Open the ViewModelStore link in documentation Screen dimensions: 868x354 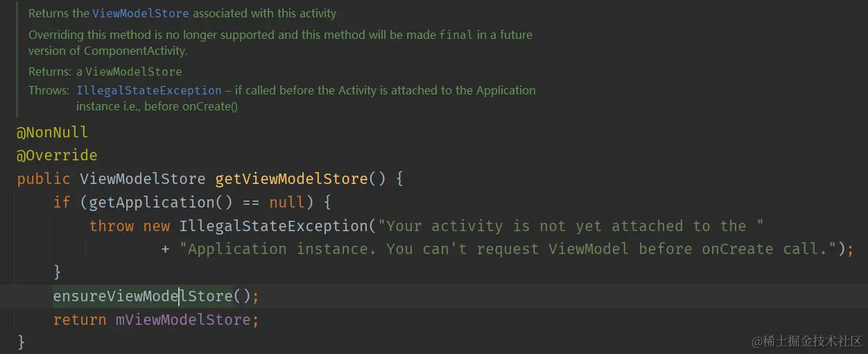(x=141, y=13)
